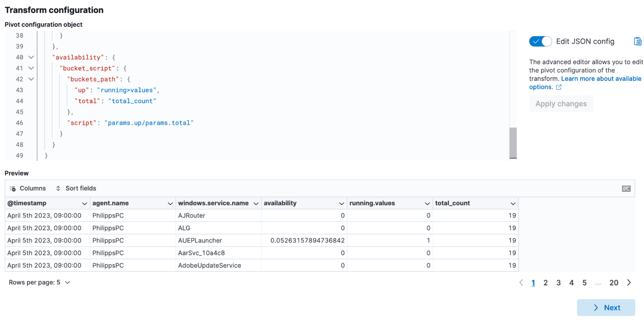Collapse the buckets_path block at line 42
This screenshot has height=323, width=644.
point(31,79)
